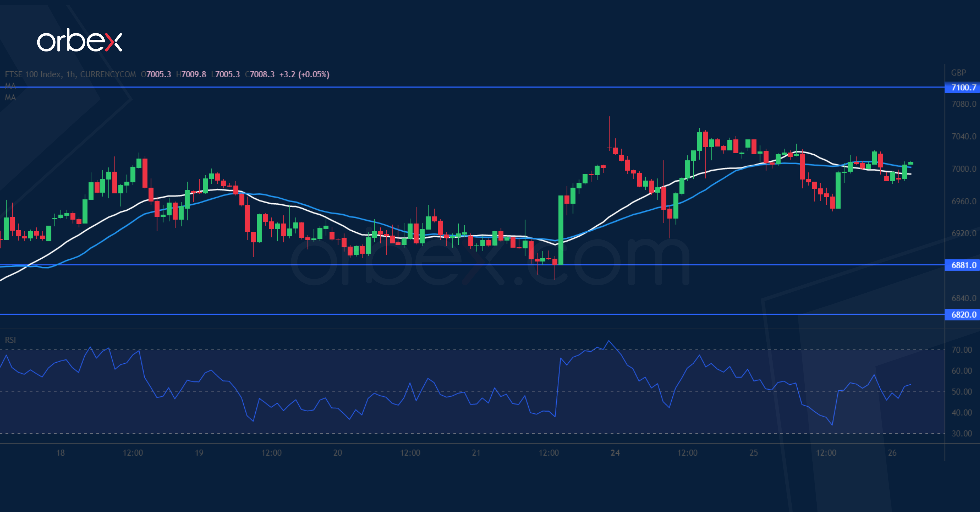Image resolution: width=980 pixels, height=512 pixels.
Task: Click the 6881.0 price level tag
Action: (963, 265)
